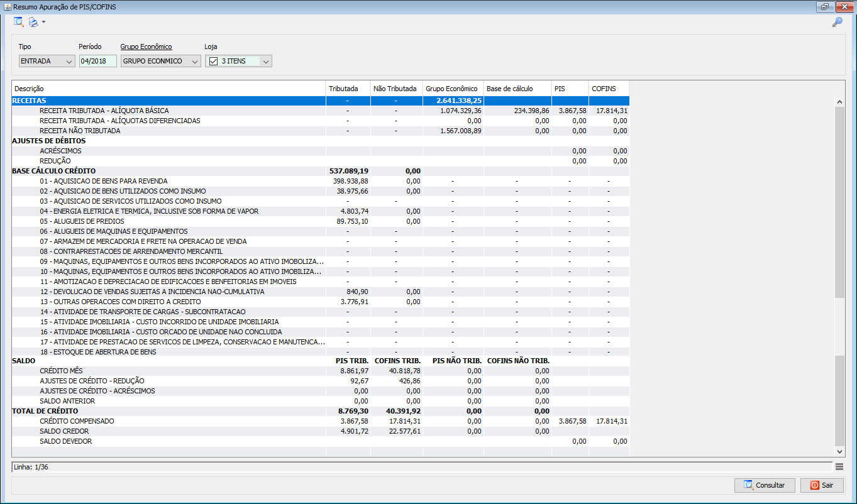
Task: Follow the Grupo Econômico underlined label
Action: click(146, 47)
